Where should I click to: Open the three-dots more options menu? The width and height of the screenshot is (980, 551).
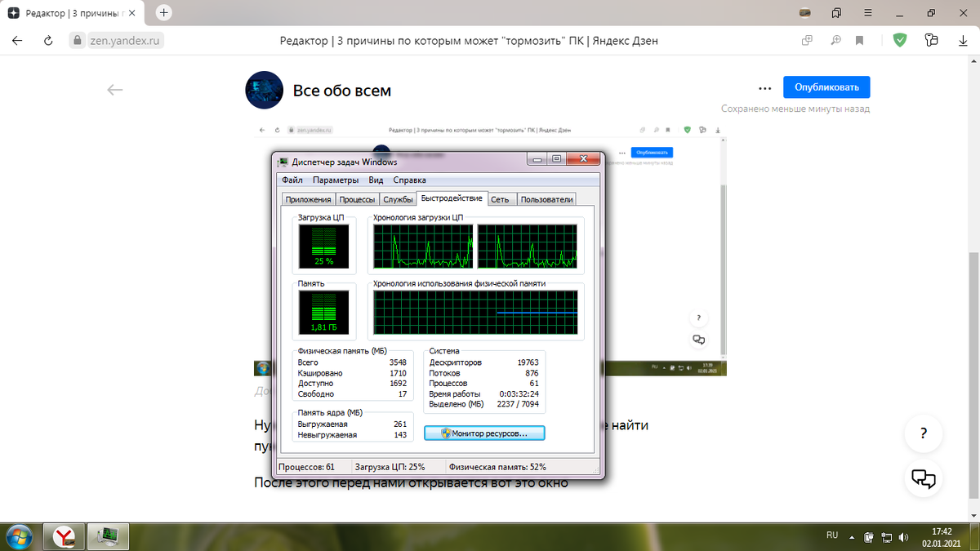tap(764, 88)
